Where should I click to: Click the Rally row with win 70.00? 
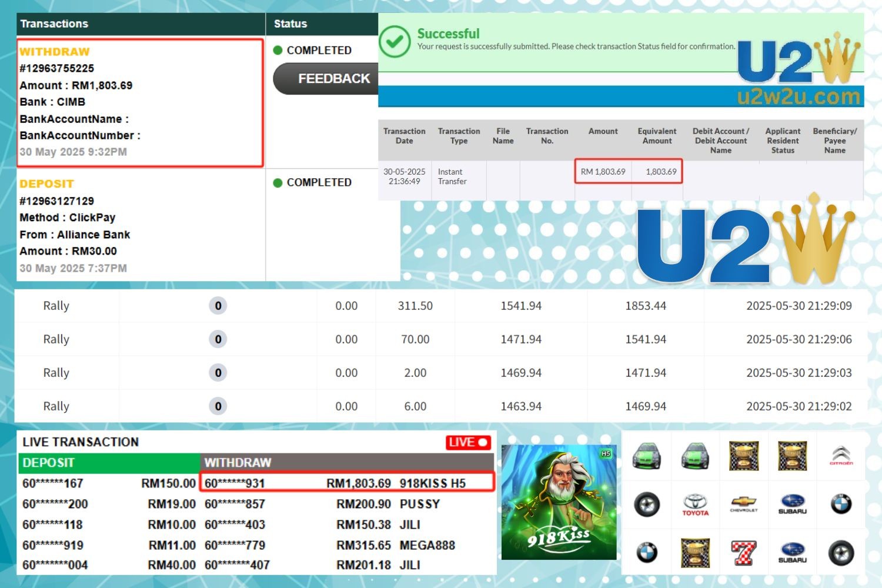pyautogui.click(x=441, y=339)
